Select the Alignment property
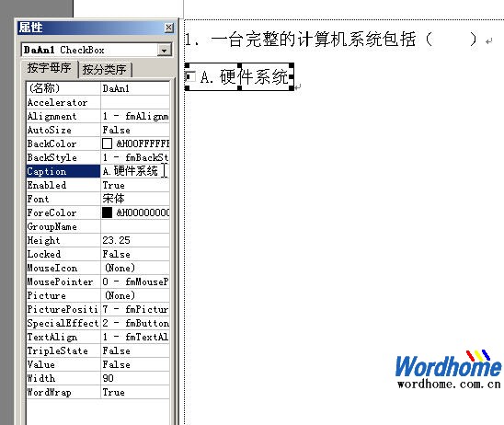This screenshot has width=504, height=425. [63, 116]
